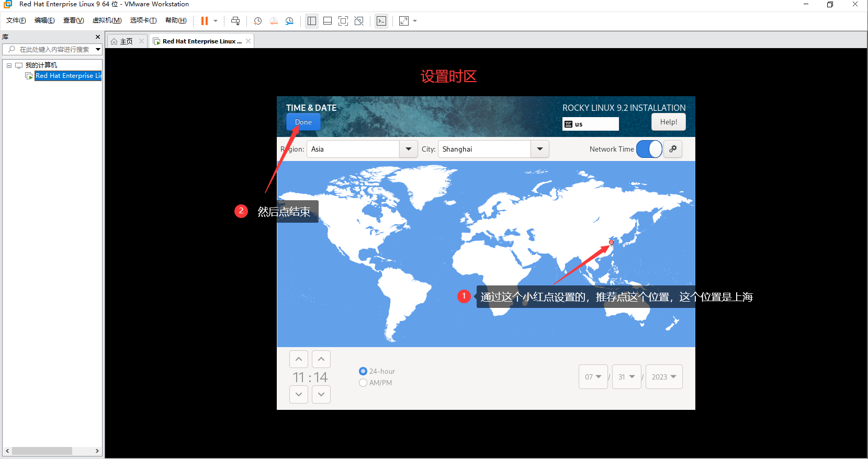Revert to the previous snapshot
Viewport: 868px width, 459px height.
[274, 21]
